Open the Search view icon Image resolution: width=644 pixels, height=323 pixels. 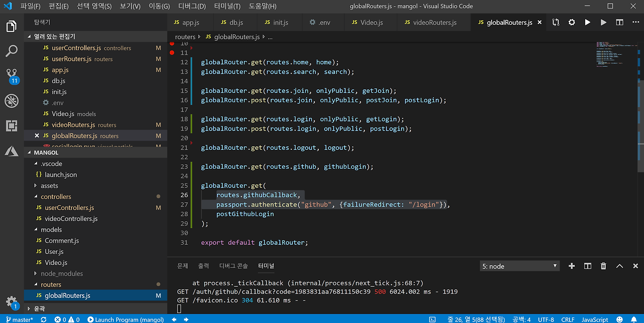point(12,51)
